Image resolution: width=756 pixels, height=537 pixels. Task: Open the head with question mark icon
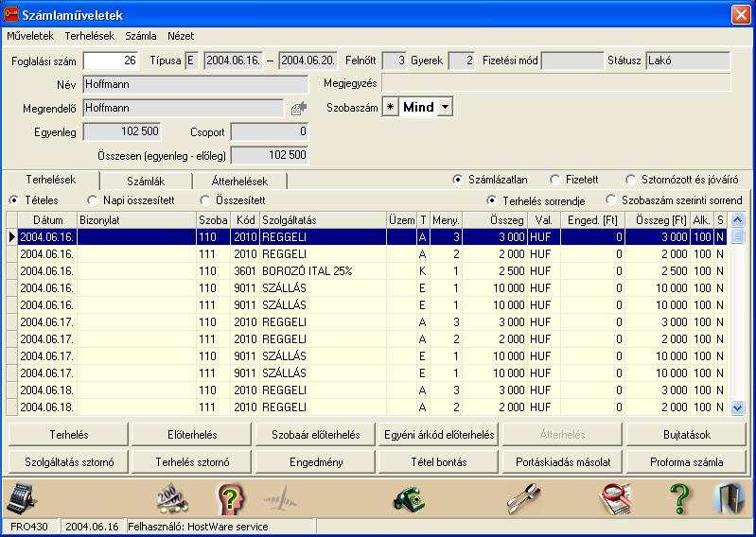[x=232, y=498]
